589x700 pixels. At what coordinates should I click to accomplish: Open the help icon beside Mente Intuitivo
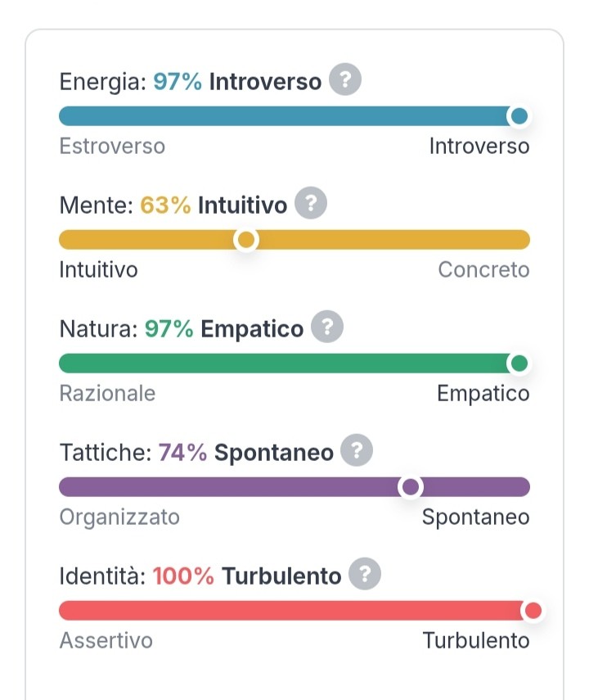click(x=311, y=203)
